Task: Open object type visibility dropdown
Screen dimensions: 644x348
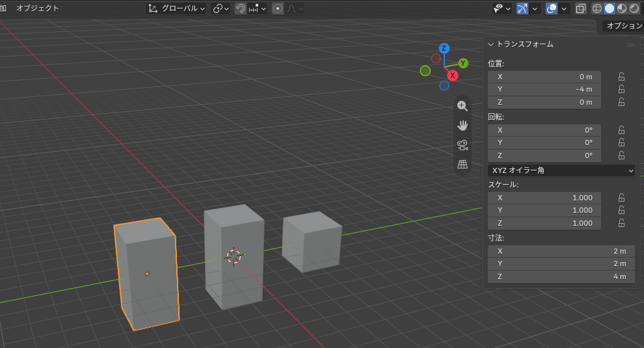Action: point(502,8)
